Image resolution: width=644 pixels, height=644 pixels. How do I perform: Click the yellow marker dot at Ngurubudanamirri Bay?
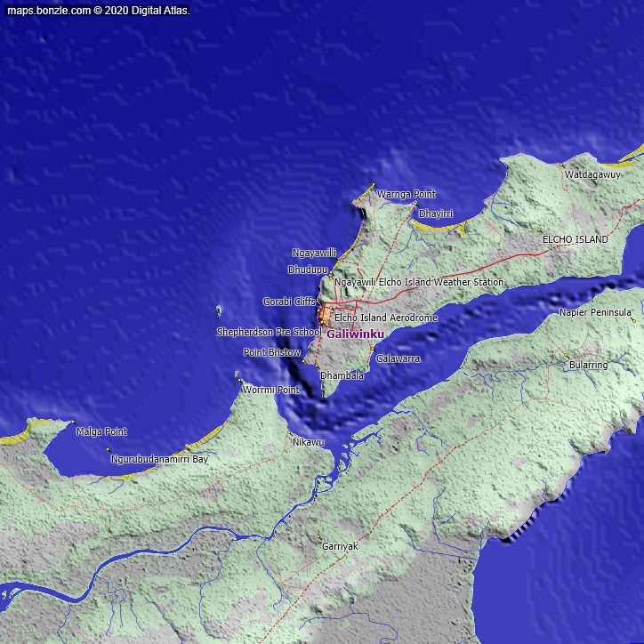[x=108, y=450]
